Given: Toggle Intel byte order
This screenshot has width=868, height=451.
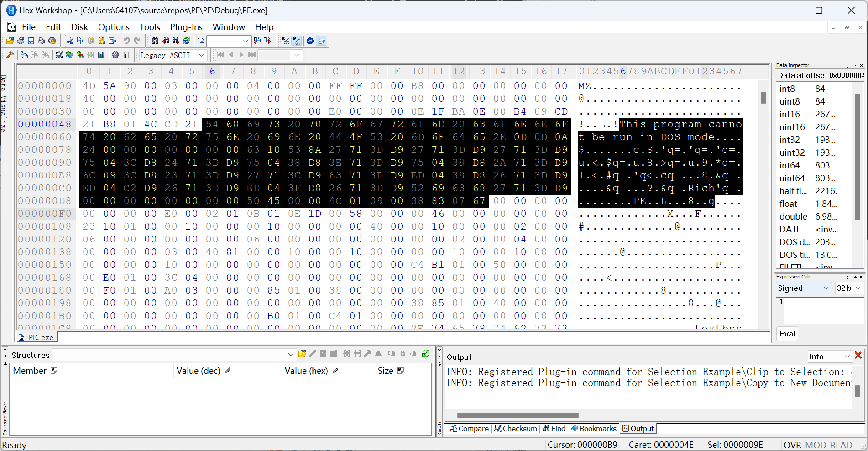Looking at the screenshot, I should (321, 41).
